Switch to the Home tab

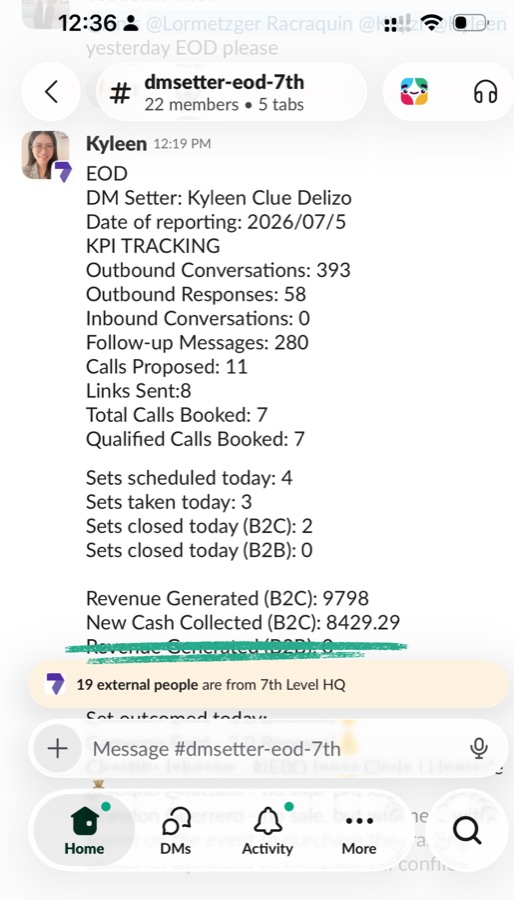pos(84,830)
